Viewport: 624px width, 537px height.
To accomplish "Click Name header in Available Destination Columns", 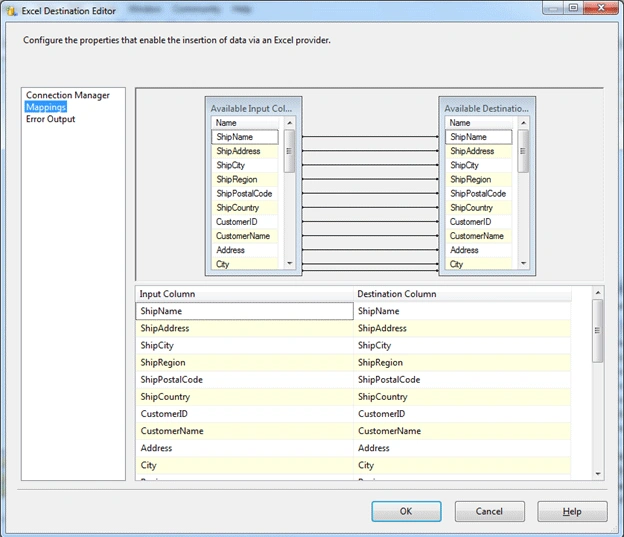I will [479, 123].
